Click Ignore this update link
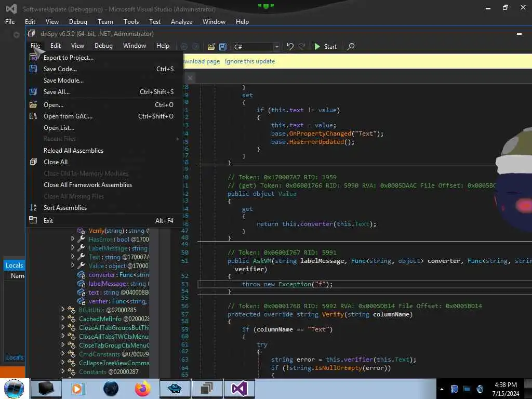The width and height of the screenshot is (532, 399). pos(250,61)
